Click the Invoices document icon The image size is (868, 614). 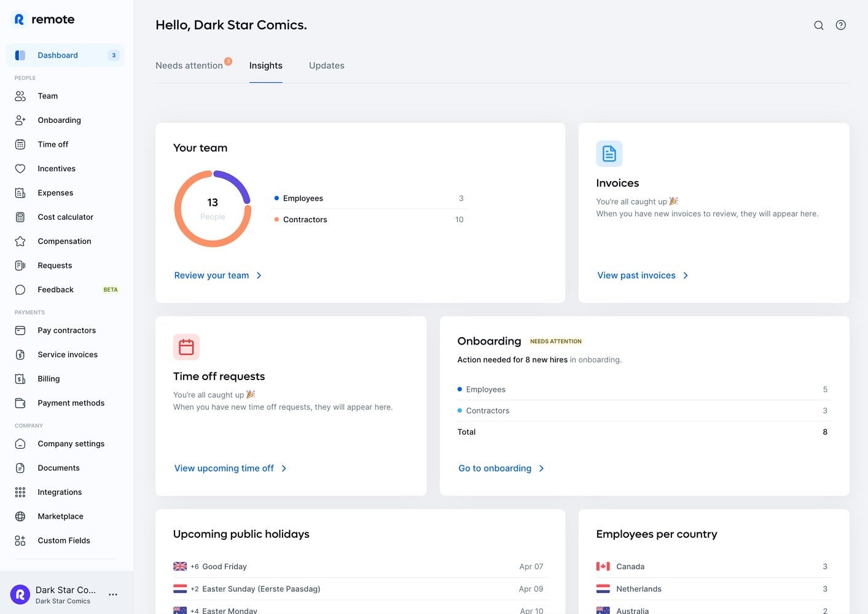point(609,153)
